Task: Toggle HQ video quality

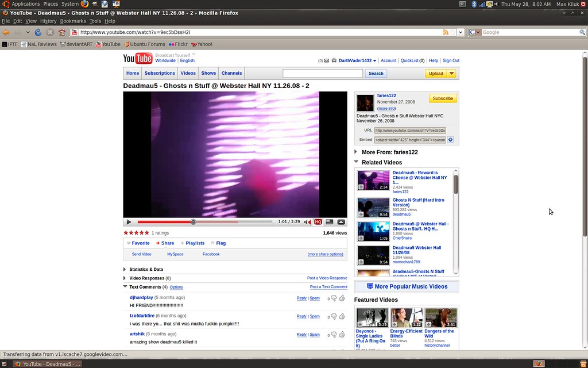Action: pos(318,222)
